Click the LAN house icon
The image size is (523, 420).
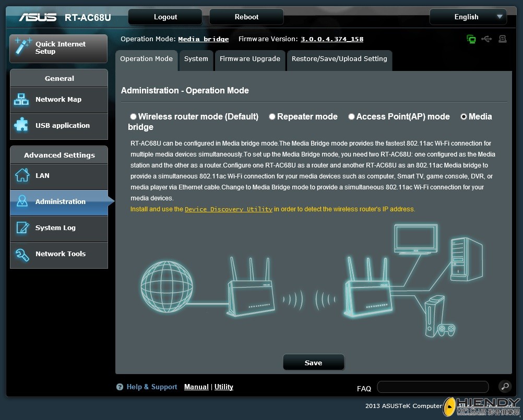pyautogui.click(x=22, y=175)
